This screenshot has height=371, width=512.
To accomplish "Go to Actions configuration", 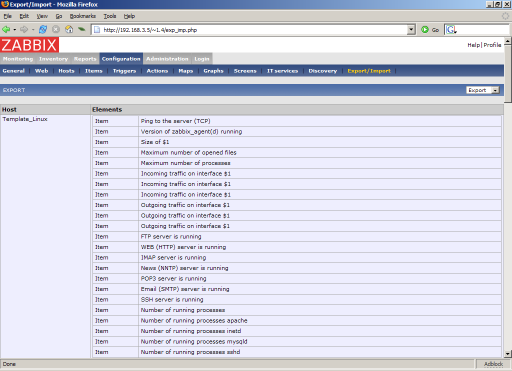I will pos(157,71).
